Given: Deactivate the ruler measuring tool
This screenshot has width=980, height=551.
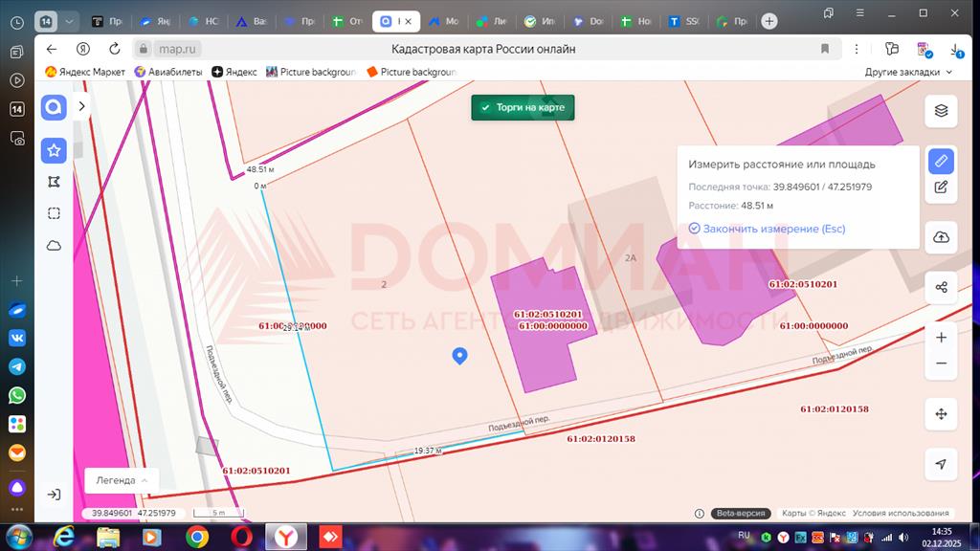Looking at the screenshot, I should click(x=941, y=161).
